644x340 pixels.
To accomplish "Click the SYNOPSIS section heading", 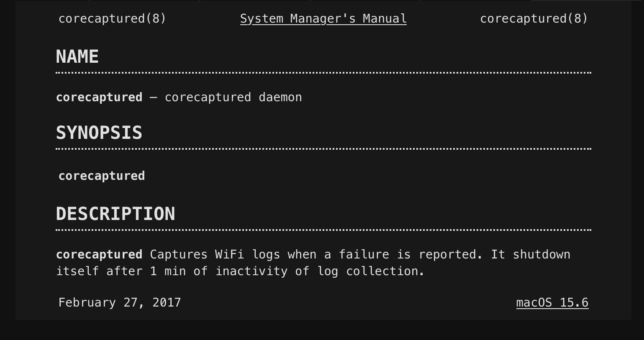I will coord(99,133).
